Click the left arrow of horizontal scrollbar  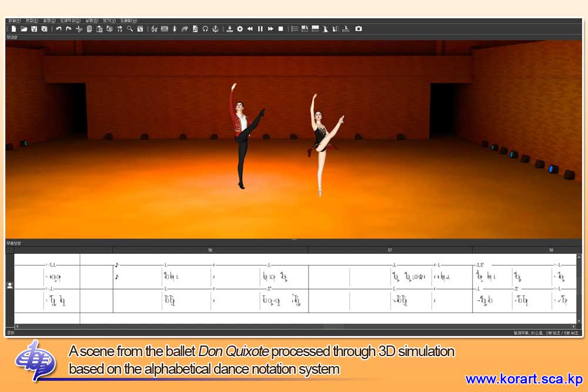pos(17,327)
